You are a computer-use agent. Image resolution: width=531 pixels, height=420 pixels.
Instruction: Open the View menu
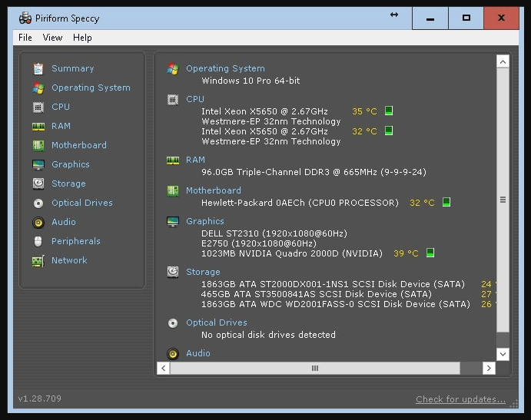pyautogui.click(x=52, y=38)
